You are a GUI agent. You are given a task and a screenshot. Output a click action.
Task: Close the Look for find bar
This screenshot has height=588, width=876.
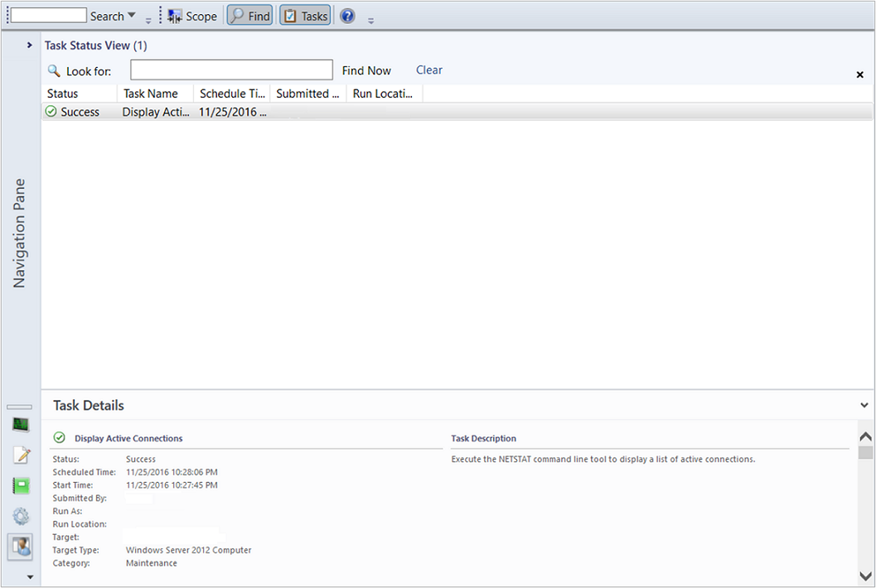coord(859,75)
